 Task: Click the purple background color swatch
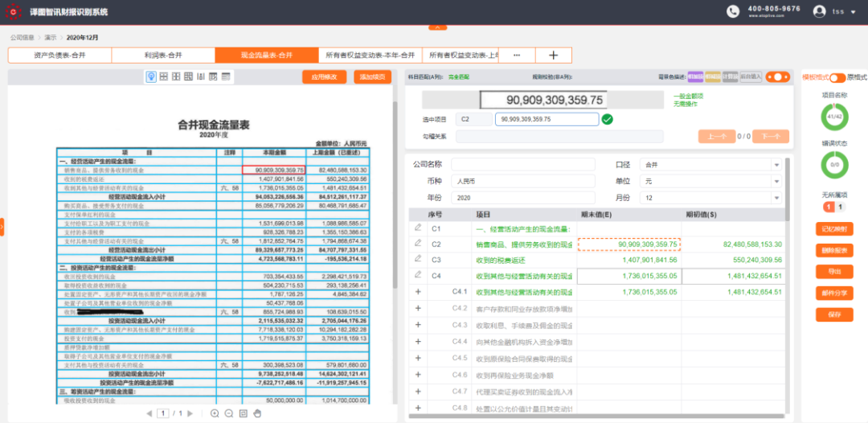click(695, 77)
